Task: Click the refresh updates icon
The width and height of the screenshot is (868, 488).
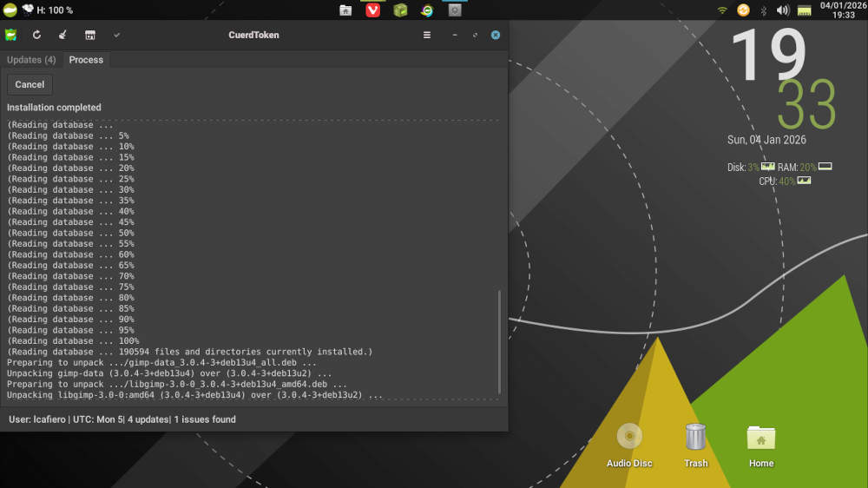Action: pyautogui.click(x=36, y=35)
